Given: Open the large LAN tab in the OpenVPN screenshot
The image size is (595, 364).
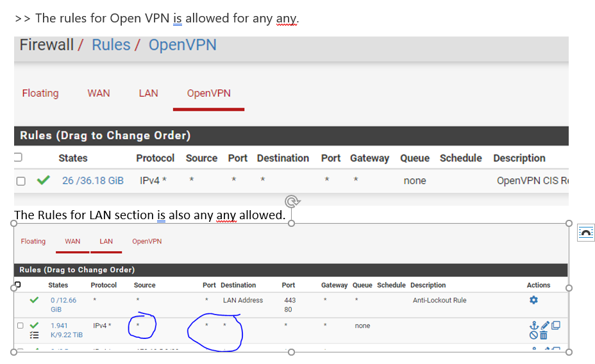Looking at the screenshot, I should (148, 94).
